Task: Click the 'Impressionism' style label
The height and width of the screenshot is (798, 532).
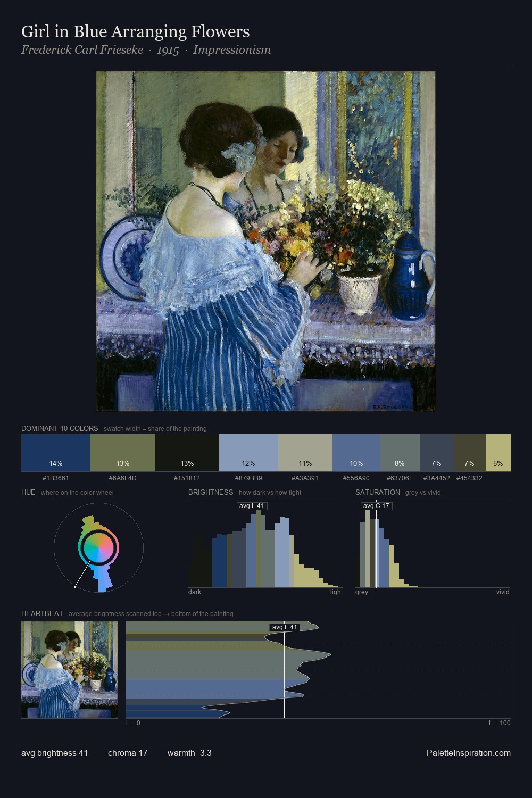Action: click(x=232, y=50)
